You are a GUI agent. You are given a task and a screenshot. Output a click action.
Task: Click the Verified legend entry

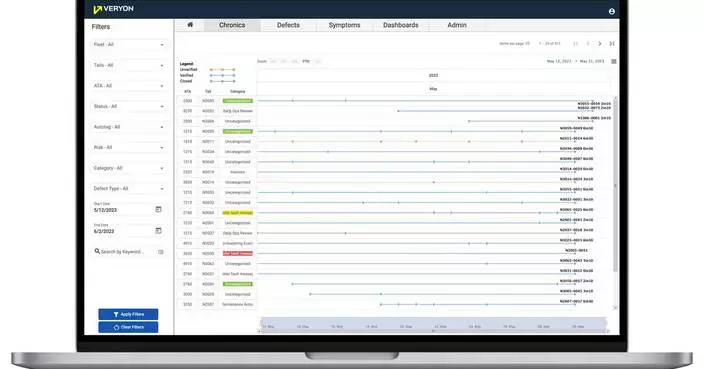tap(207, 75)
